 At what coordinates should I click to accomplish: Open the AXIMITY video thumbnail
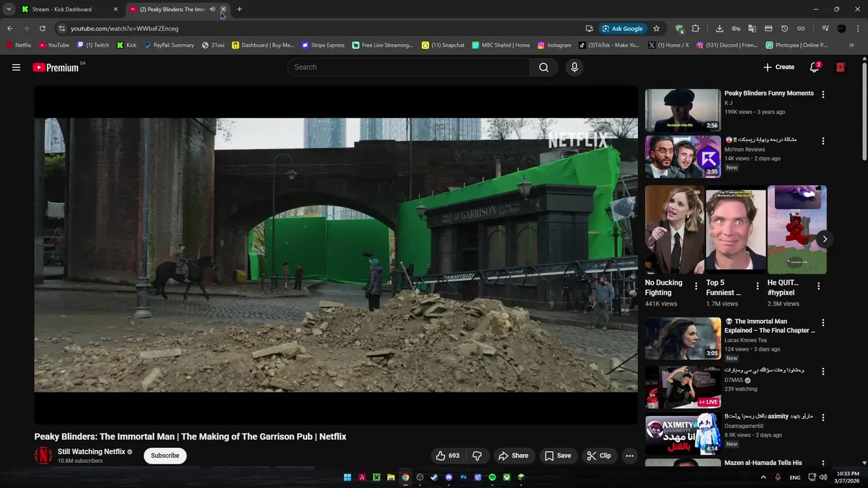683,434
